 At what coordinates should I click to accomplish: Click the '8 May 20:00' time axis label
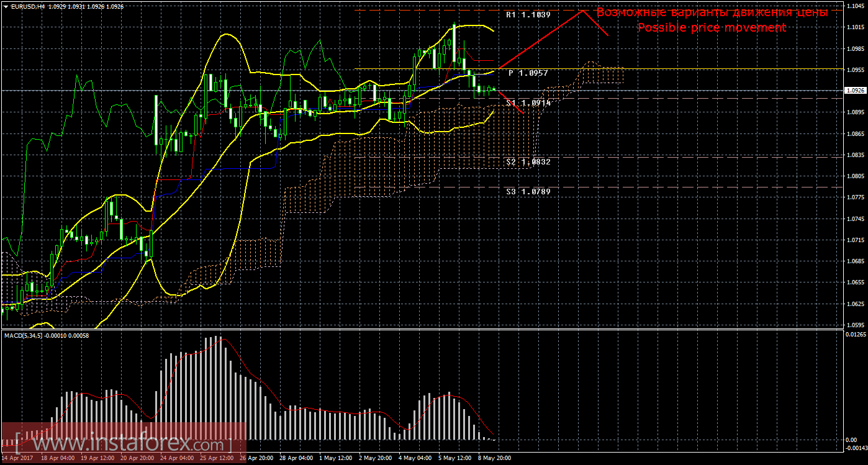pyautogui.click(x=495, y=458)
